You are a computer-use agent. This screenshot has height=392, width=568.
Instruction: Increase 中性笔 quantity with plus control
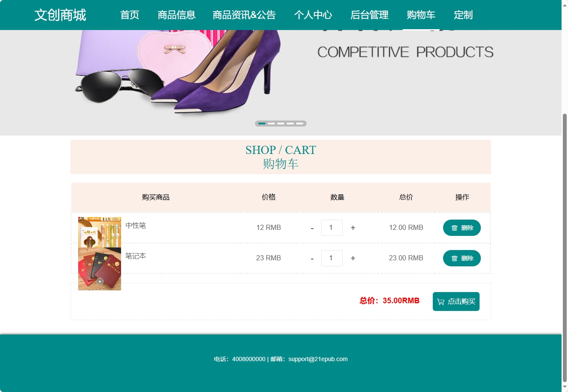(352, 228)
